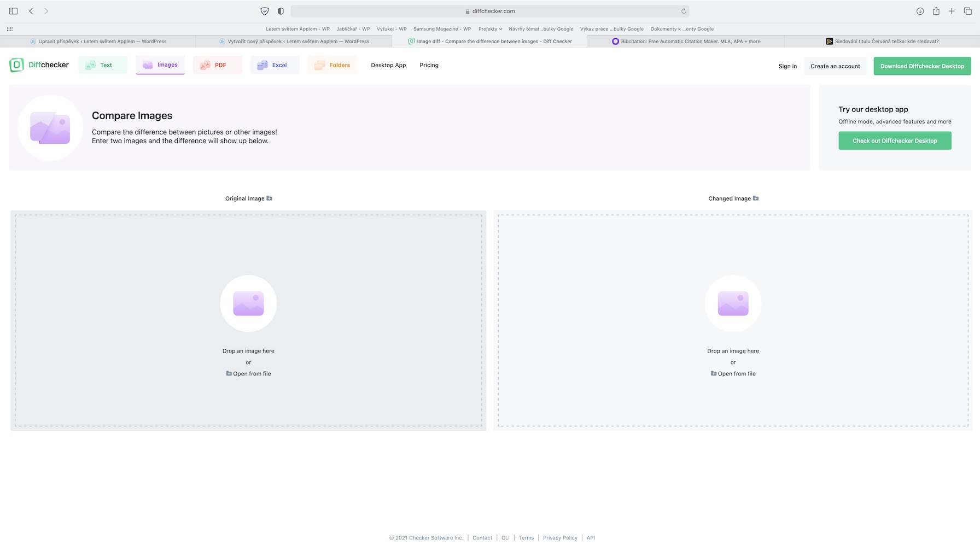
Task: Open from file in the Changed Image area
Action: pyautogui.click(x=733, y=374)
